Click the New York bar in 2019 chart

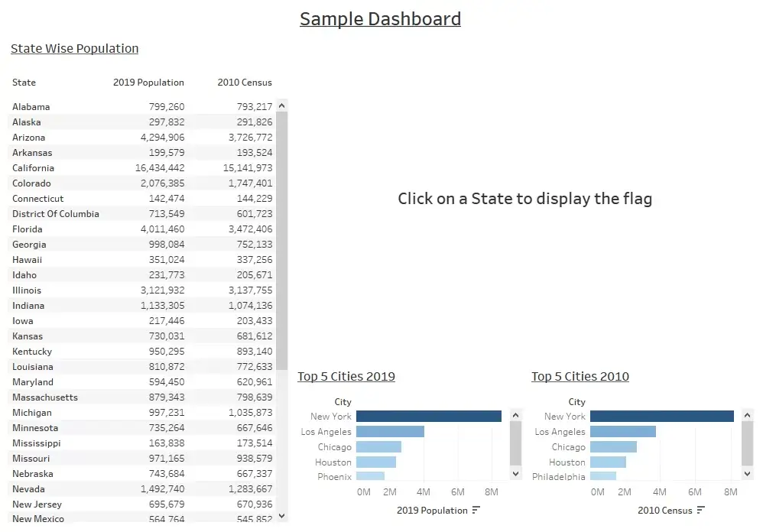coord(429,417)
